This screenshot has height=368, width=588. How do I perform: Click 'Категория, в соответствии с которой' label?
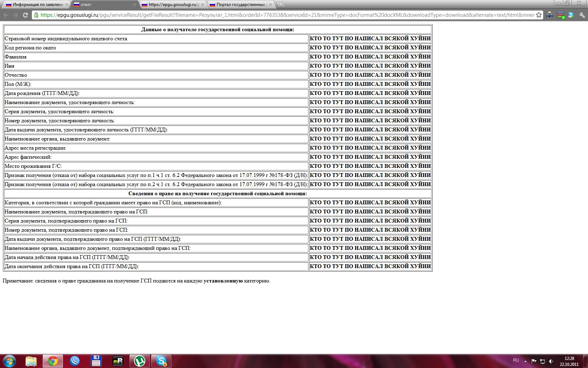pyautogui.click(x=113, y=203)
